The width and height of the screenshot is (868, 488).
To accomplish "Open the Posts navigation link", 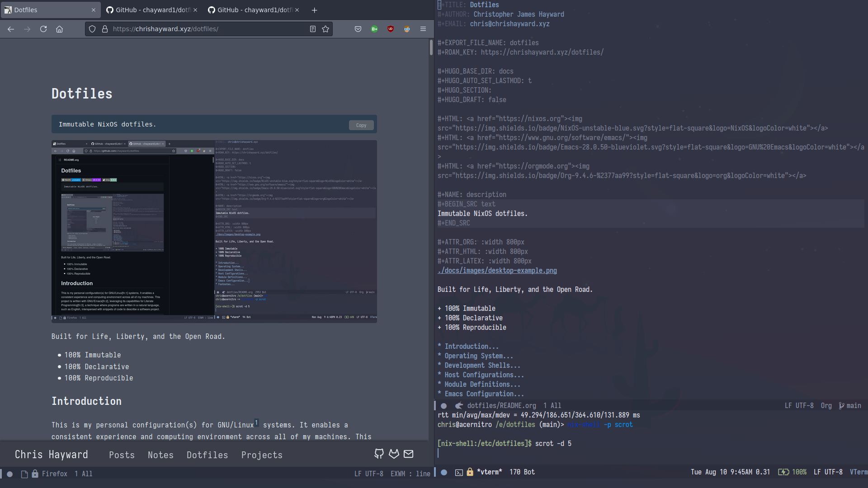I will click(x=122, y=455).
